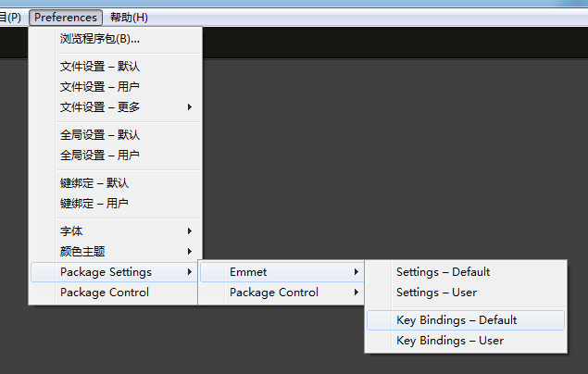Open Emmet Key Bindings – User
The height and width of the screenshot is (374, 588).
(x=450, y=341)
